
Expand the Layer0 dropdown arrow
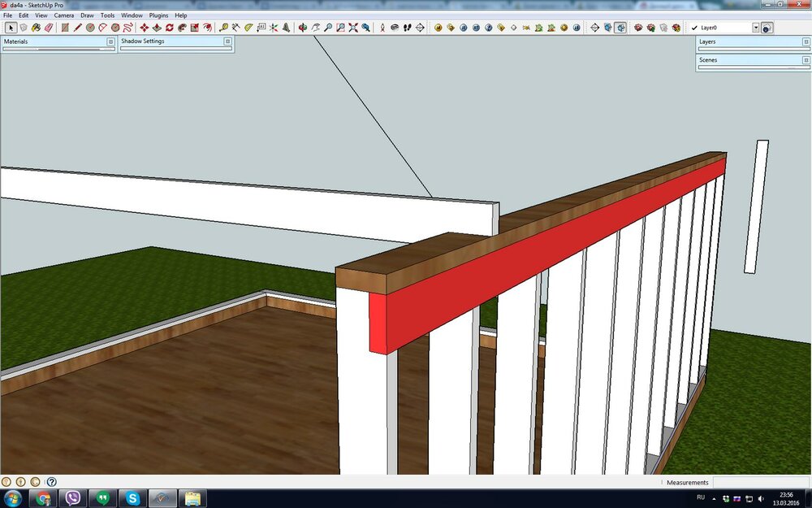click(755, 28)
